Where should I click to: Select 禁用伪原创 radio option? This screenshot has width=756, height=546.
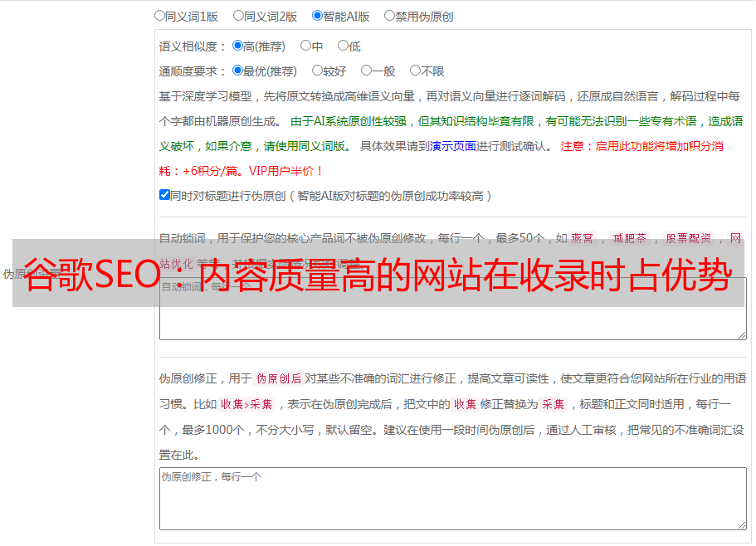389,16
